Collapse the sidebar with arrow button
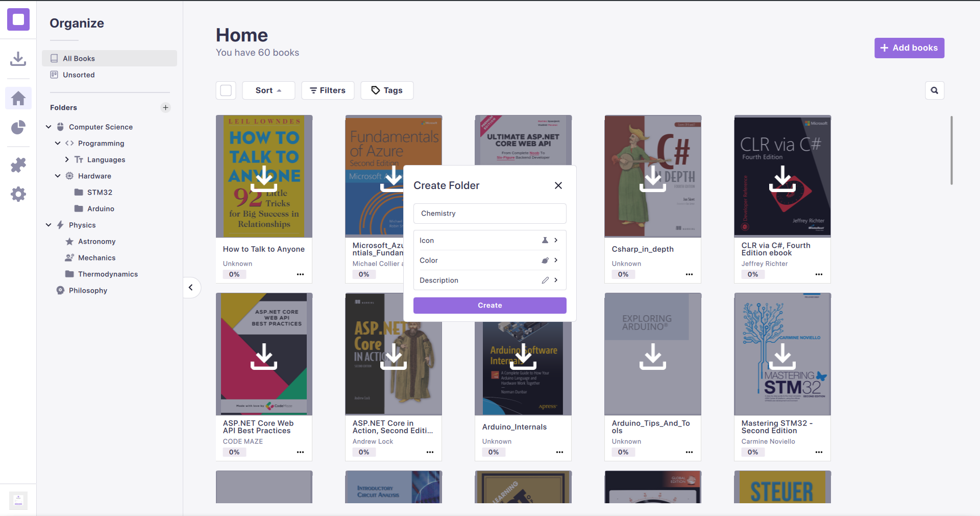 (191, 287)
